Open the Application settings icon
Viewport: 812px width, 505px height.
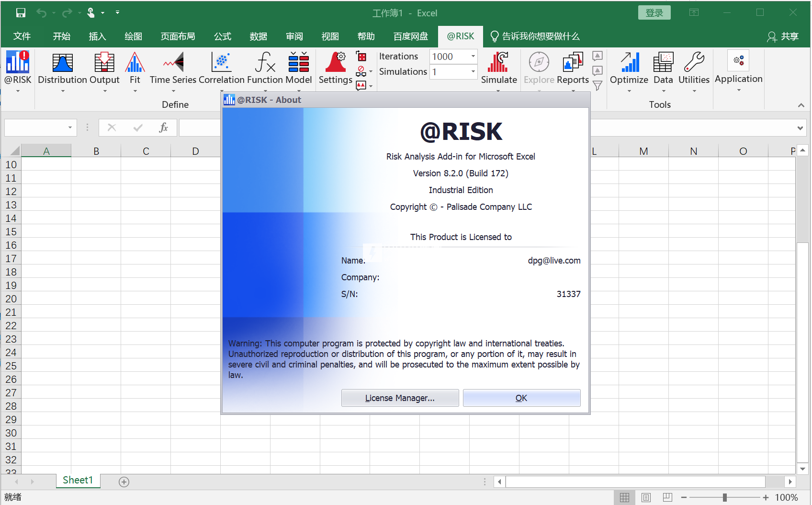point(738,61)
